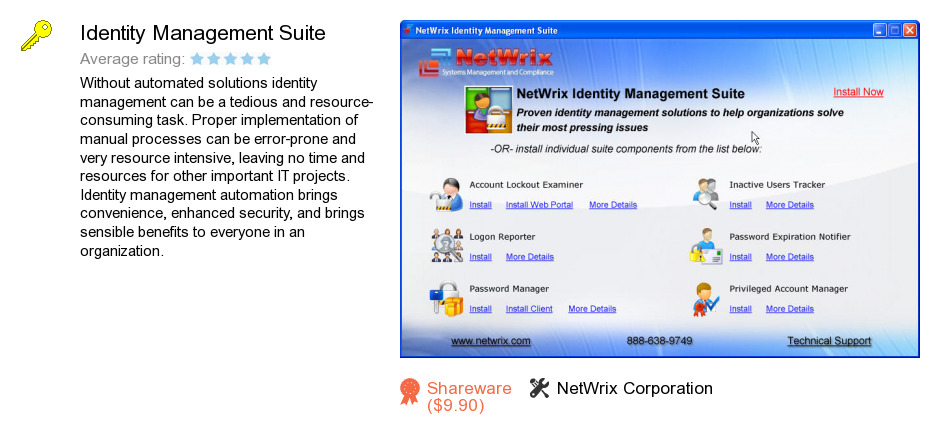The width and height of the screenshot is (940, 441).
Task: Click the Password Expiration Notifier icon
Action: (x=705, y=246)
